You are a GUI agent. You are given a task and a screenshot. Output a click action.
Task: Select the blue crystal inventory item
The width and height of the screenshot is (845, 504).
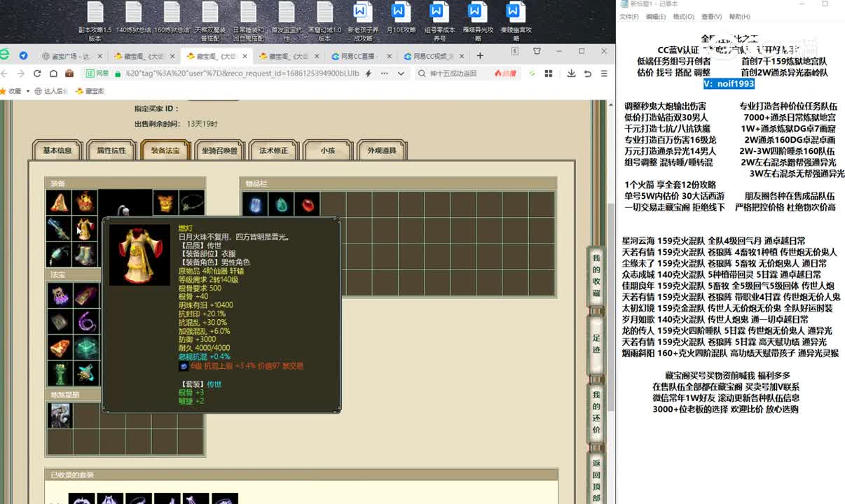click(x=255, y=204)
